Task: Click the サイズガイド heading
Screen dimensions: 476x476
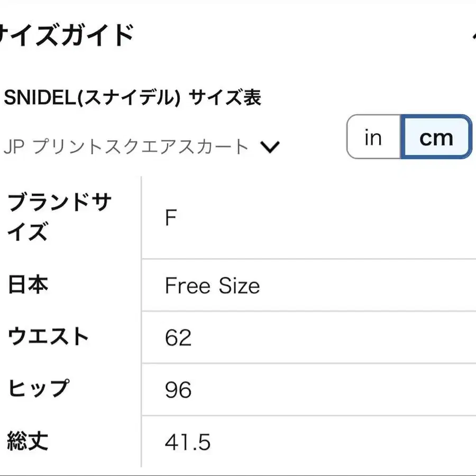Action: pyautogui.click(x=66, y=35)
